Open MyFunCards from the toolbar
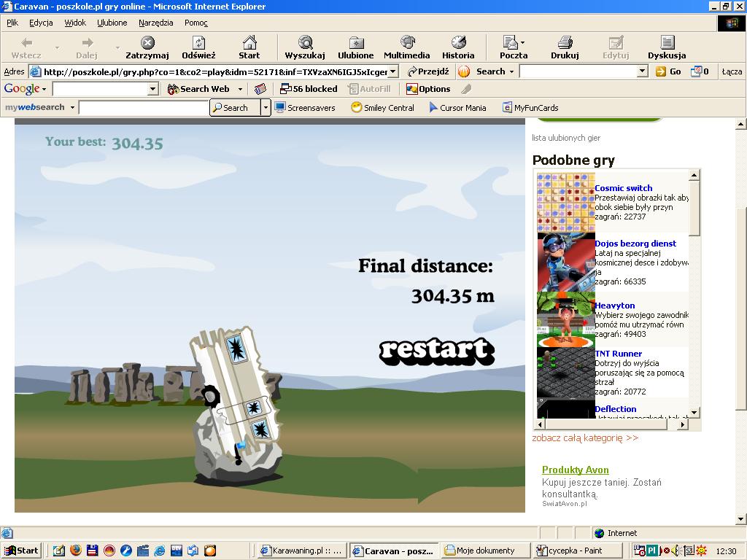Viewport: 747px width, 560px height. (531, 108)
